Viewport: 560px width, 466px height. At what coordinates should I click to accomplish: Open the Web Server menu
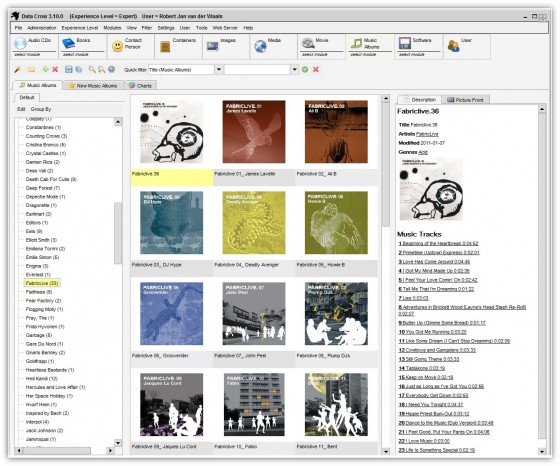225,28
